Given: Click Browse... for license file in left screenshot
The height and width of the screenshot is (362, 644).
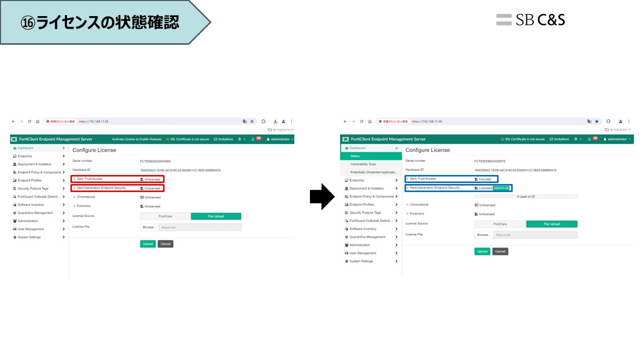Looking at the screenshot, I should pos(149,227).
